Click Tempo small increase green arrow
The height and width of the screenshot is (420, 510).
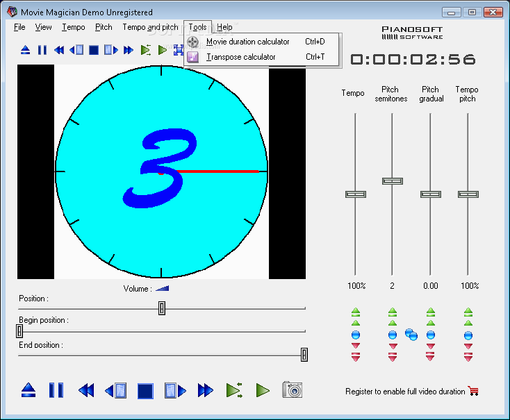coord(356,323)
